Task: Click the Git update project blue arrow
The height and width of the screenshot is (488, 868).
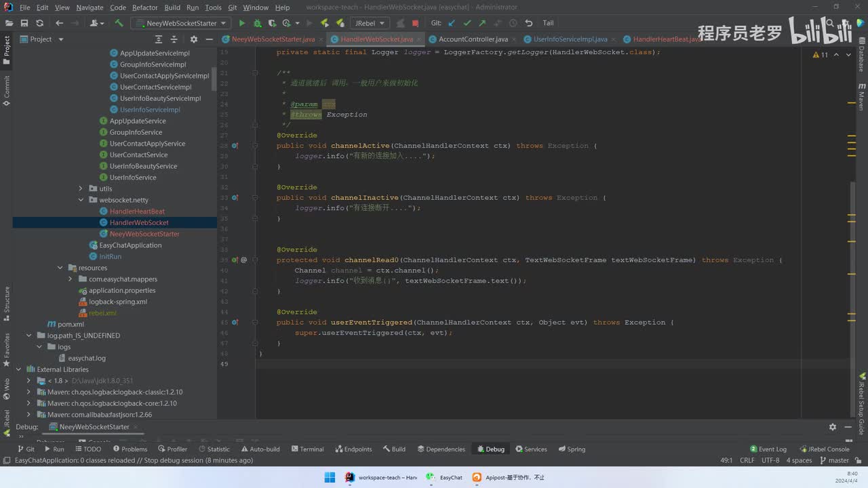Action: (x=453, y=23)
